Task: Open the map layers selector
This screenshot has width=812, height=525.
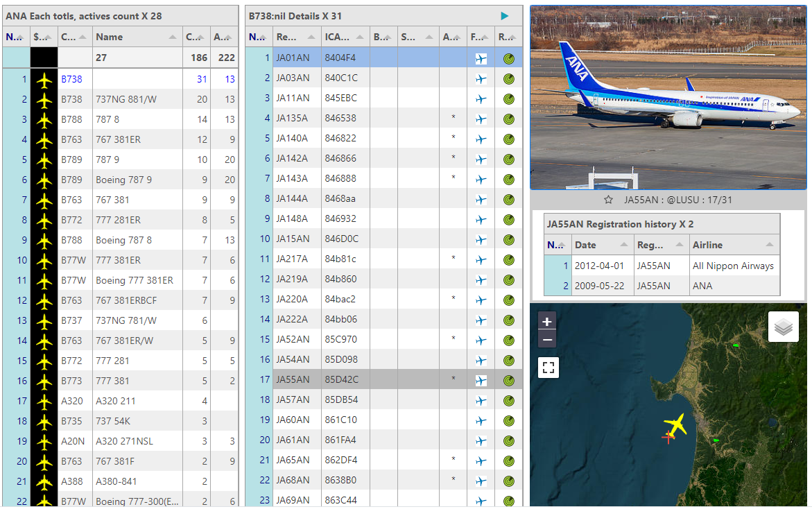Action: point(783,327)
